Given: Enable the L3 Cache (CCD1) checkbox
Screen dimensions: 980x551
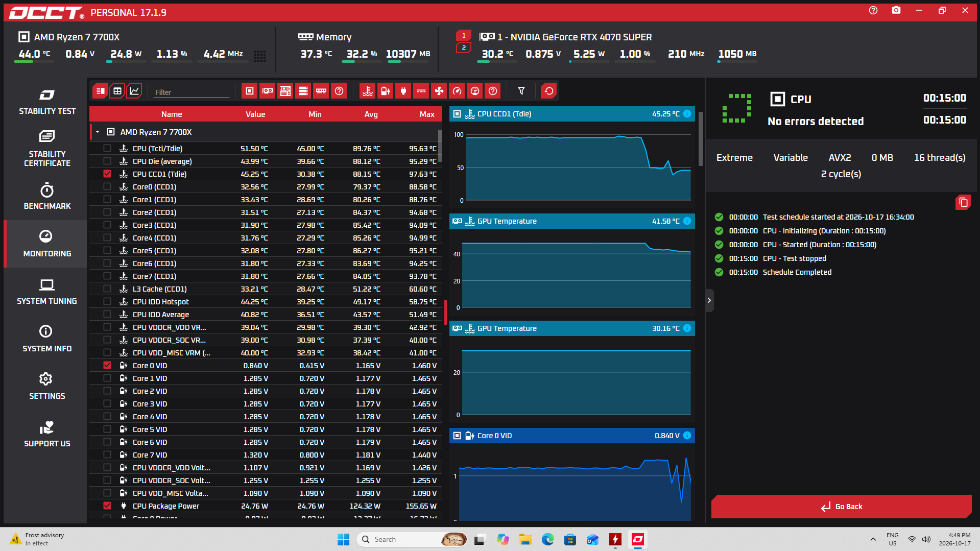Looking at the screenshot, I should tap(107, 289).
